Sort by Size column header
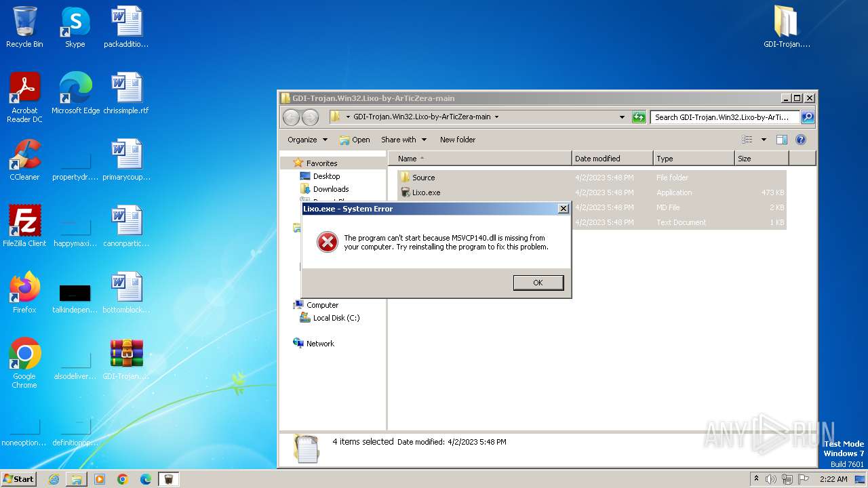 (x=762, y=159)
